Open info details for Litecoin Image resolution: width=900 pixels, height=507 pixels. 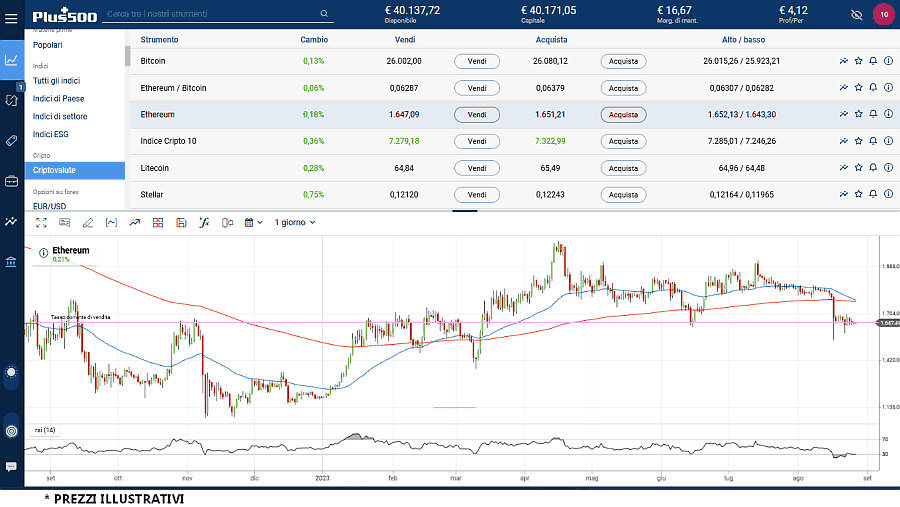pyautogui.click(x=888, y=168)
